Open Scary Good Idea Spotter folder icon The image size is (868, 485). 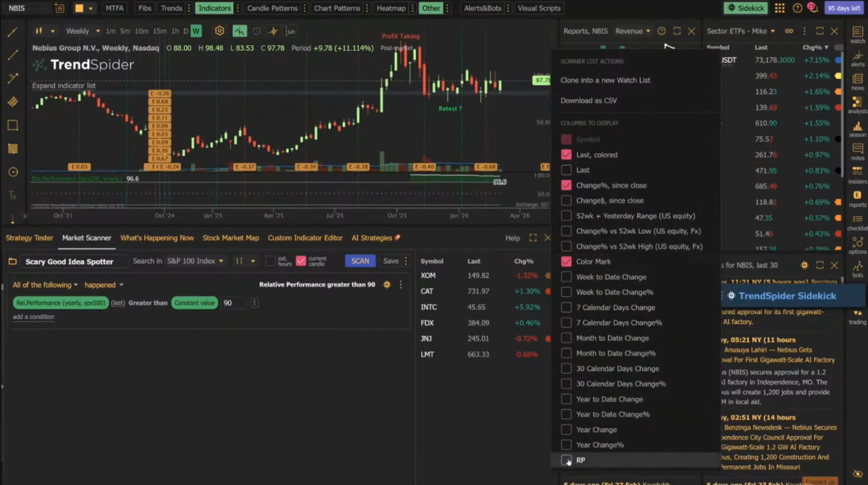[12, 261]
